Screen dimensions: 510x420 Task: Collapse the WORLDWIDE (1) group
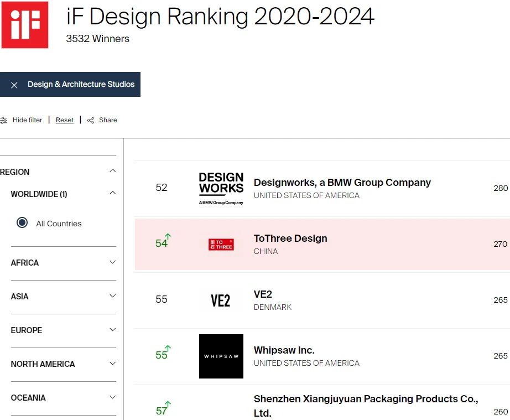(x=112, y=193)
